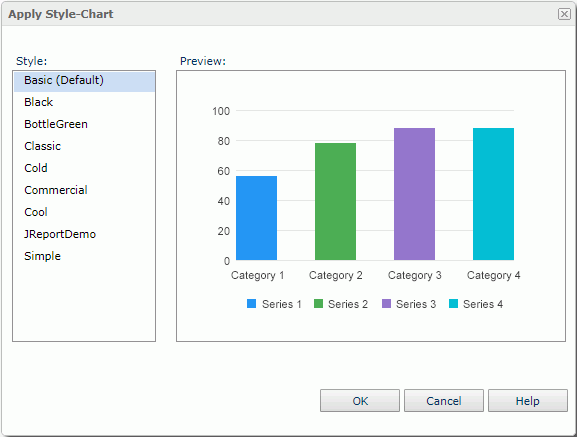Image resolution: width=577 pixels, height=437 pixels.
Task: Choose the Simple style
Action: click(x=84, y=256)
